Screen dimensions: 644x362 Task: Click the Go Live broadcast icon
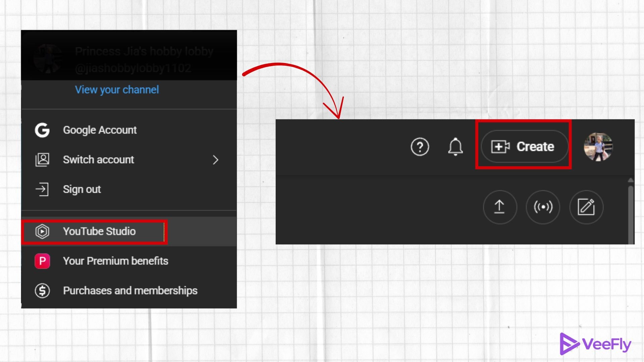[543, 207]
